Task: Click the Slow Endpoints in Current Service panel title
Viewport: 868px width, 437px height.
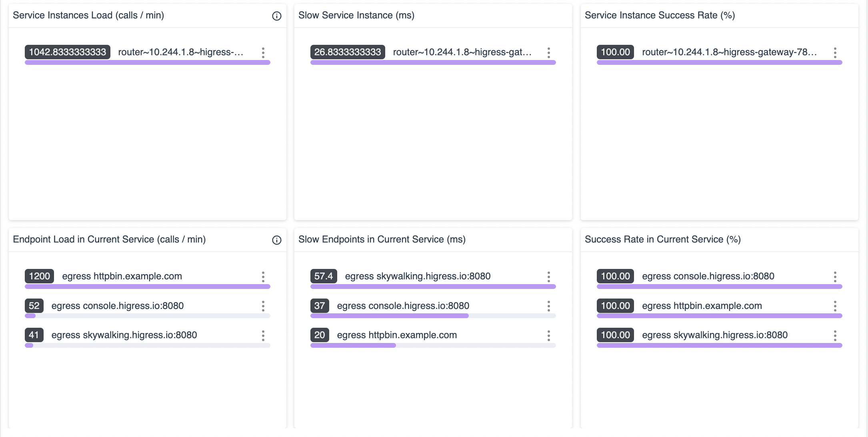Action: pyautogui.click(x=382, y=239)
